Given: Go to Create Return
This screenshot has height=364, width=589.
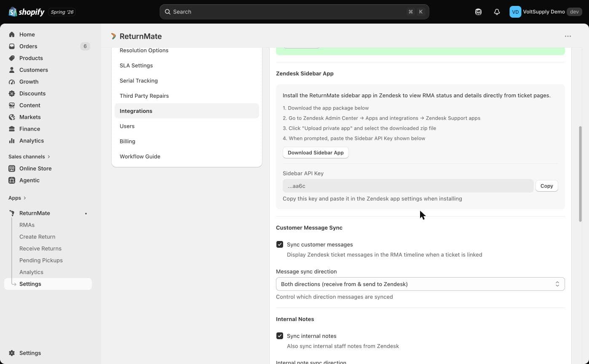Looking at the screenshot, I should coord(37,237).
